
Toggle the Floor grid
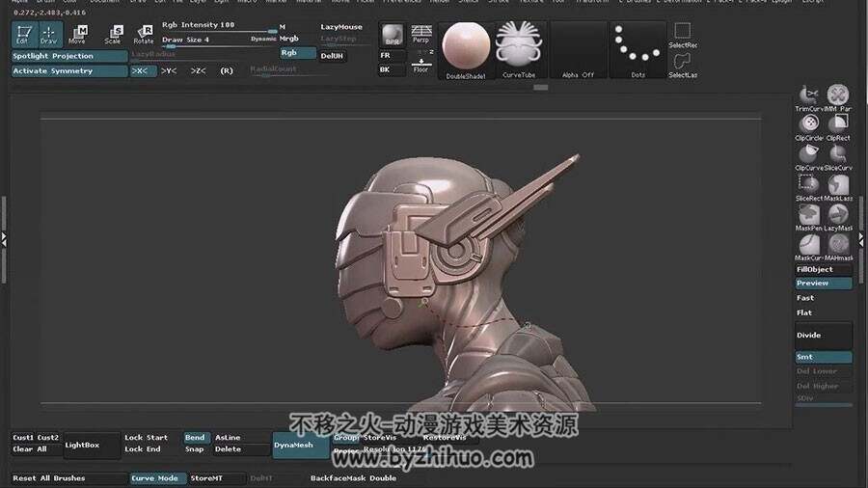[x=420, y=65]
